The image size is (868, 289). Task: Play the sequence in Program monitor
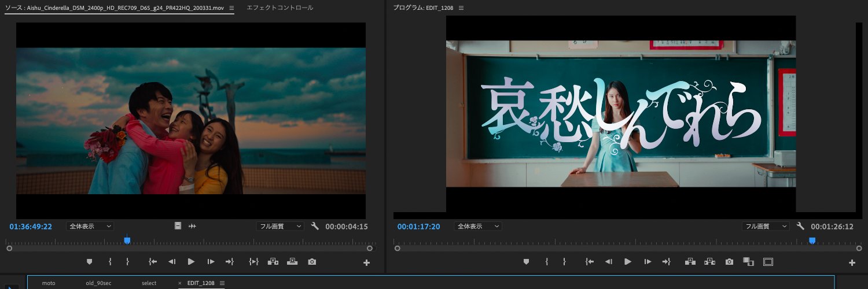tap(628, 262)
